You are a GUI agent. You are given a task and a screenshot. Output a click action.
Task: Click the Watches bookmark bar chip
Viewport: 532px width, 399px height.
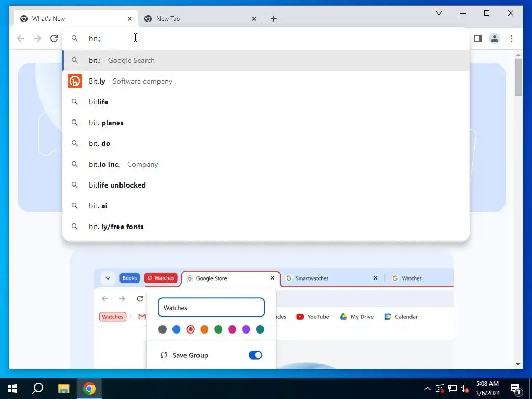113,316
